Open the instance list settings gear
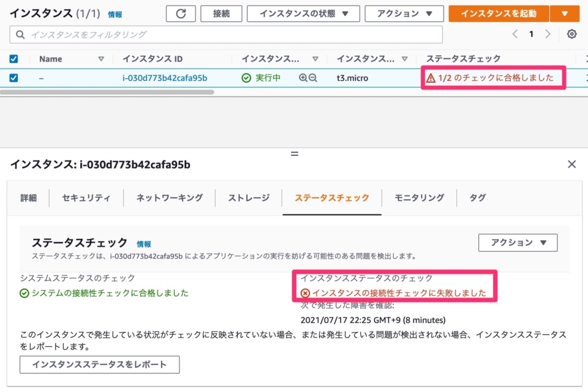 pos(571,34)
